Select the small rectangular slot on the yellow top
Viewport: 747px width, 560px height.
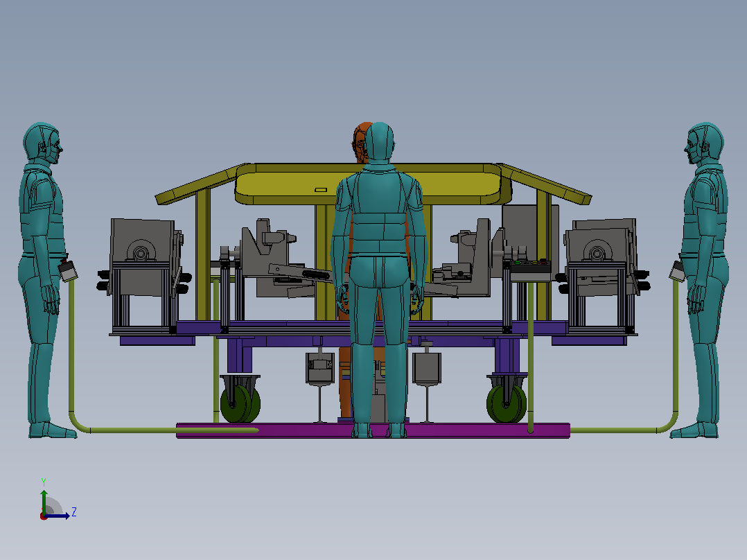pyautogui.click(x=321, y=190)
